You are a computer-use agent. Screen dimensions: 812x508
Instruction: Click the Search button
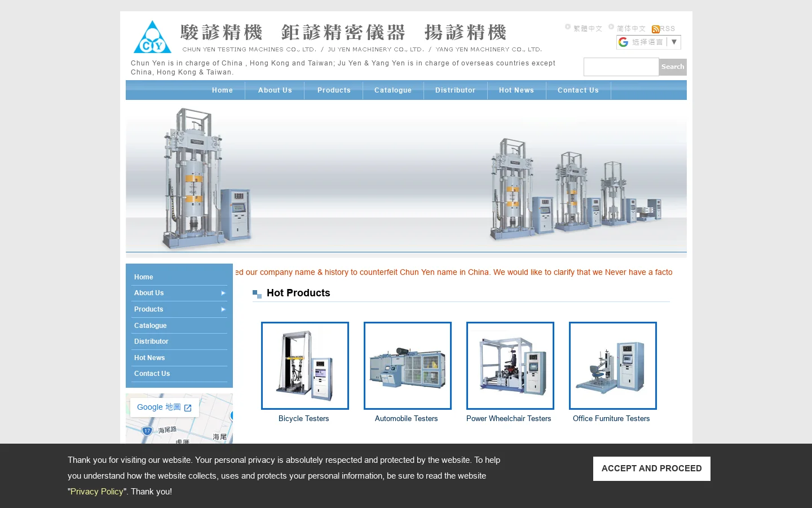tap(673, 67)
